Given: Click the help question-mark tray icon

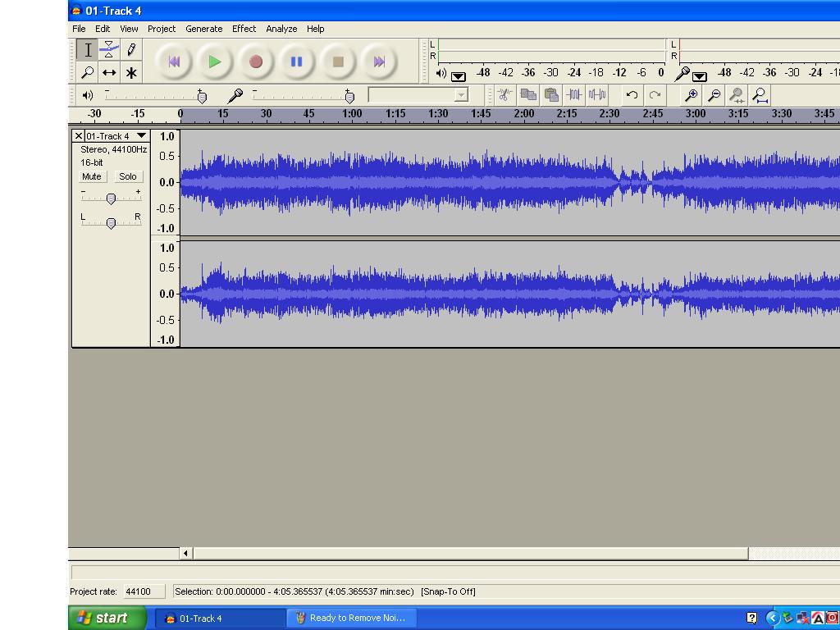Looking at the screenshot, I should (x=751, y=619).
